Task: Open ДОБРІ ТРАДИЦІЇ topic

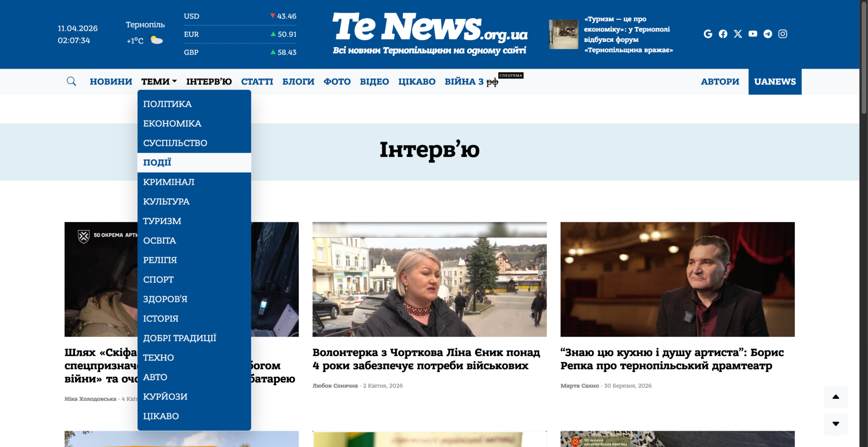Action: pos(194,338)
